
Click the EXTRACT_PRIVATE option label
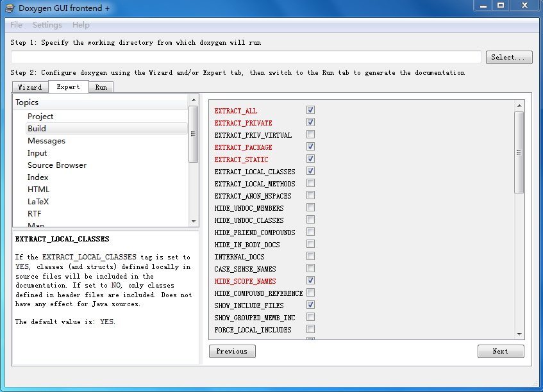pos(243,123)
